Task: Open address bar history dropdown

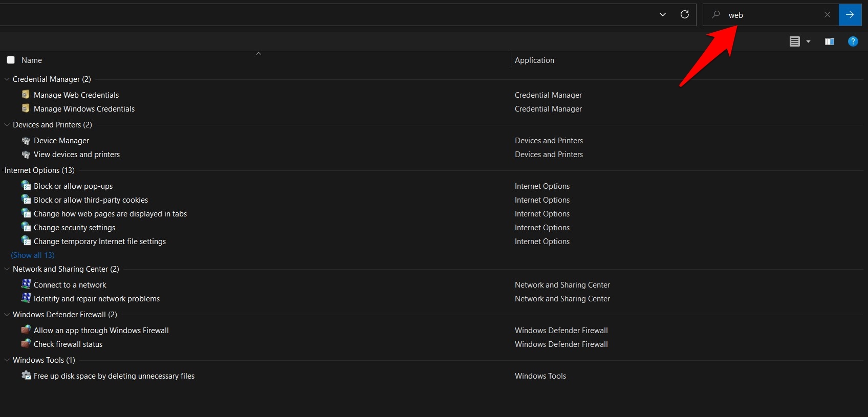Action: pyautogui.click(x=663, y=14)
